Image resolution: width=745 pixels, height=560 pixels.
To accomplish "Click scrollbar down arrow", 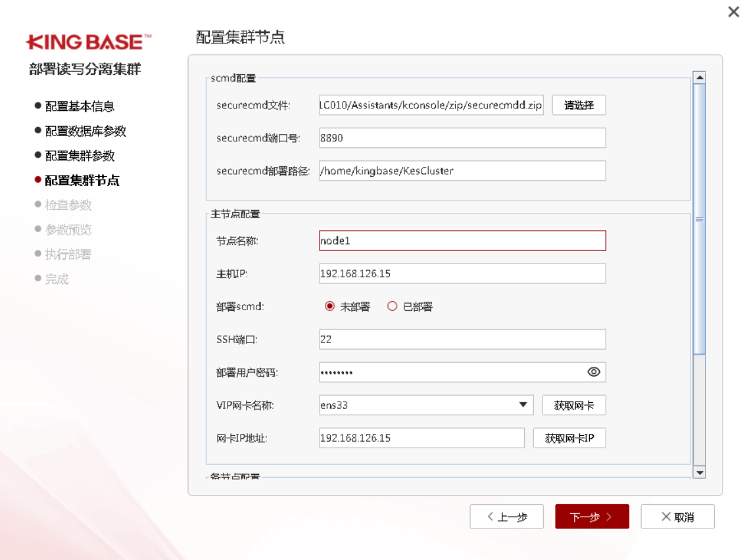I will coord(700,473).
